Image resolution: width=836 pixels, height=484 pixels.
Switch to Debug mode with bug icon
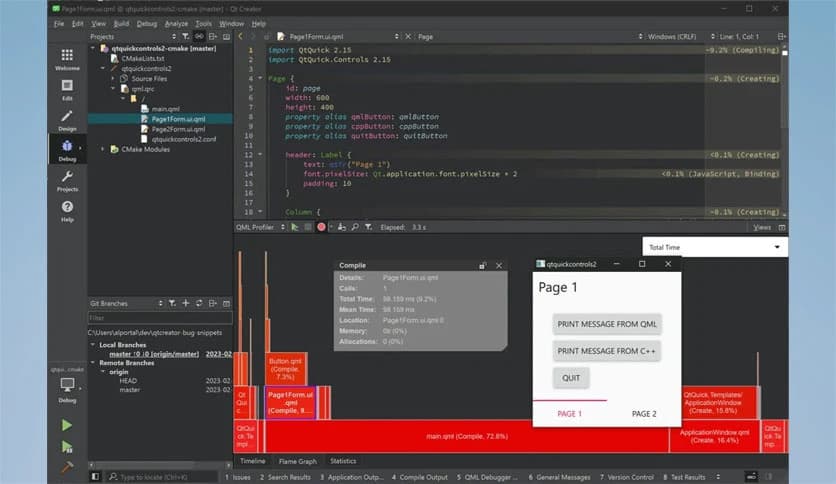[67, 150]
